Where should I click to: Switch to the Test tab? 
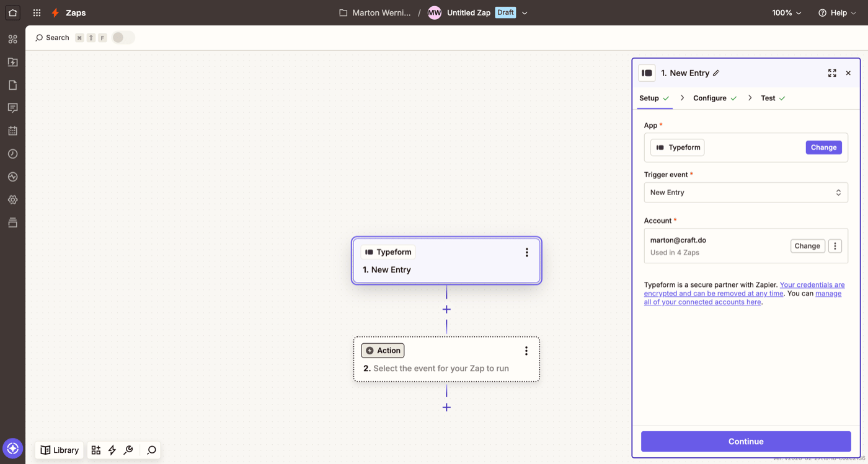click(768, 98)
